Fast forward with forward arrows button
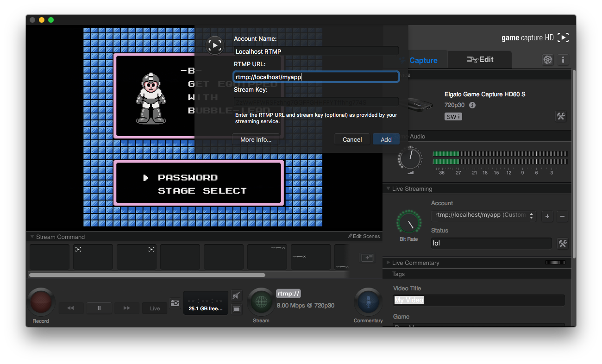The image size is (602, 364). [x=127, y=308]
